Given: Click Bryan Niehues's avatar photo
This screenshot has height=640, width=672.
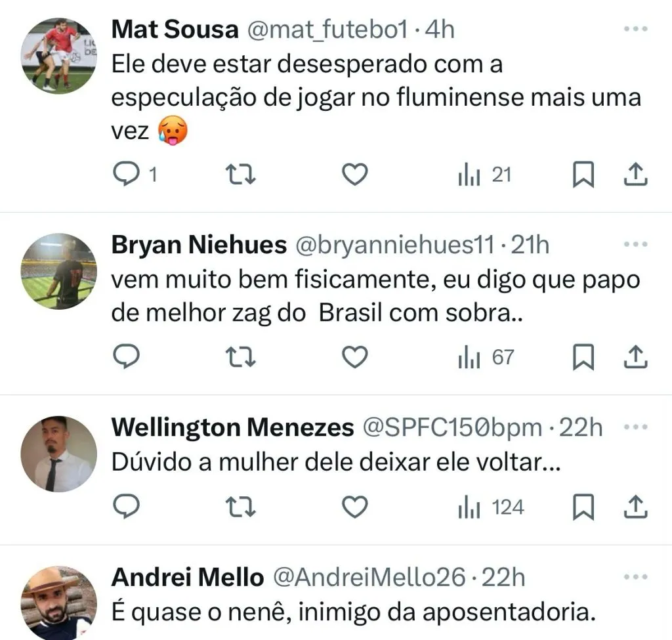Looking at the screenshot, I should tap(58, 271).
